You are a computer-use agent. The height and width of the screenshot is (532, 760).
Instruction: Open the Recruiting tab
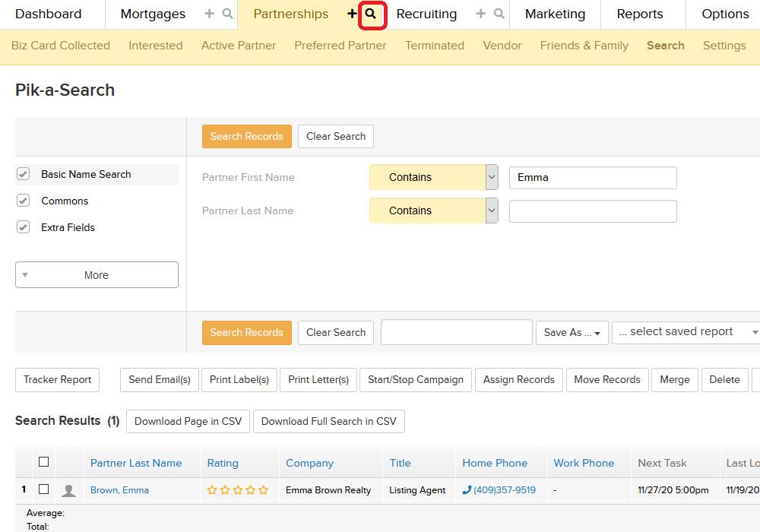click(426, 14)
